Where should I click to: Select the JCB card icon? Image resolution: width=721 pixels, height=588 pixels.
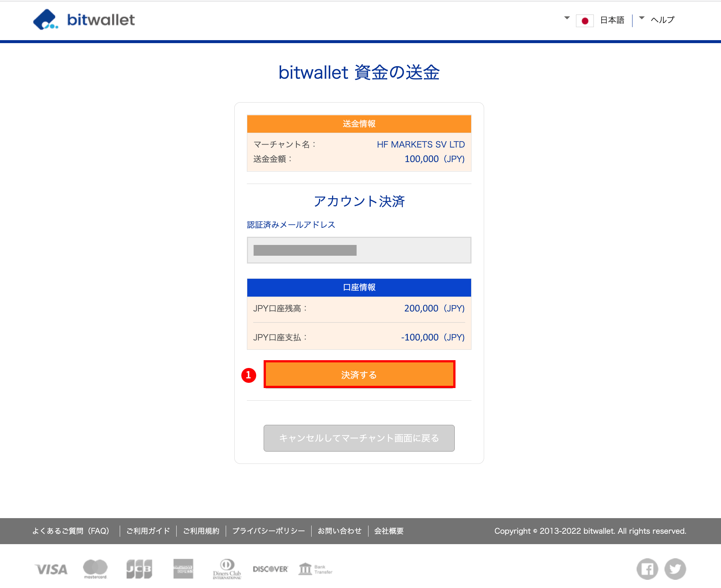pos(139,569)
